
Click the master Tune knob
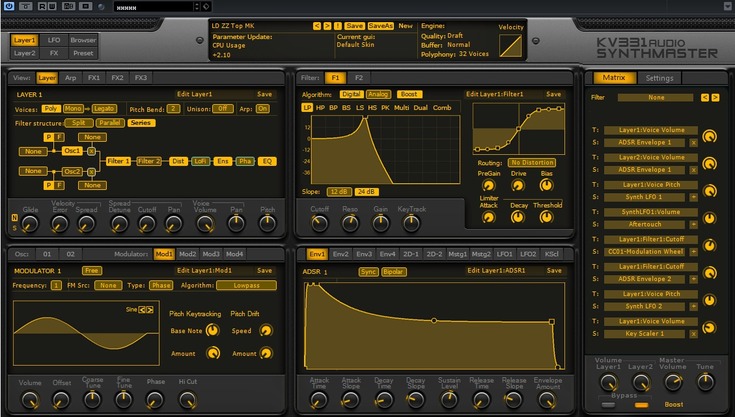705,382
